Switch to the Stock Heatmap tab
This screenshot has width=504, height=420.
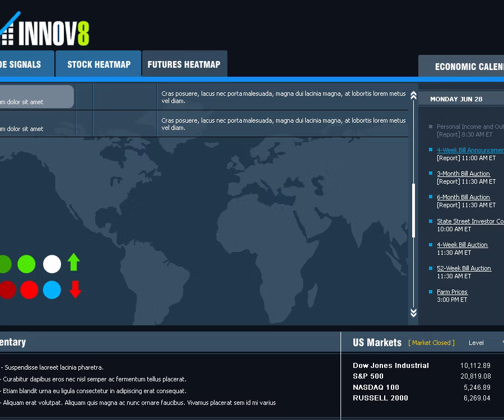[98, 63]
